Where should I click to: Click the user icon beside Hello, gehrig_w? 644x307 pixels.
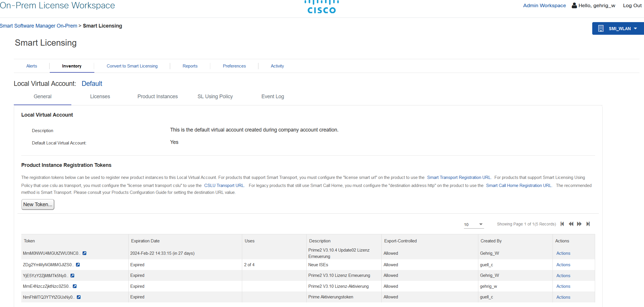[574, 5]
